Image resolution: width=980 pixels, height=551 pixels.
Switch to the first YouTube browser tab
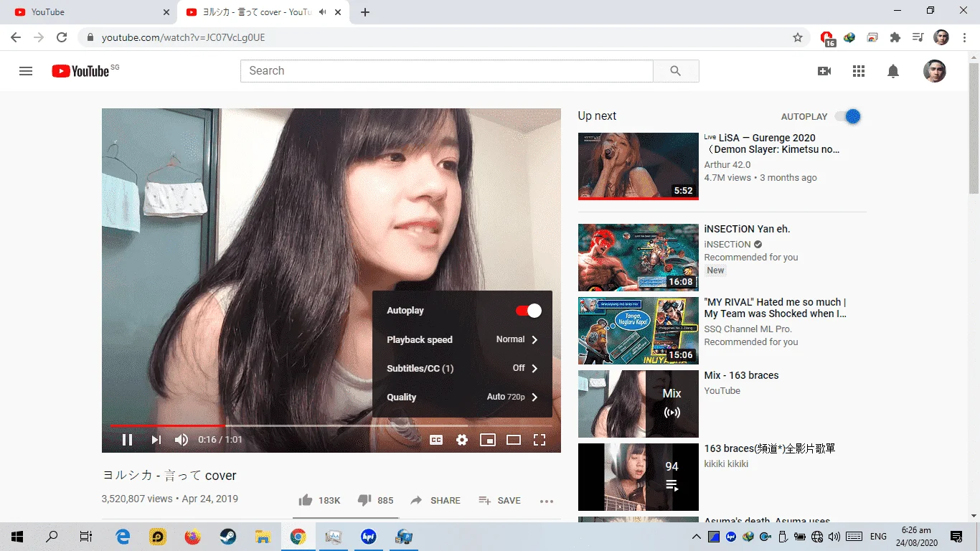coord(89,12)
